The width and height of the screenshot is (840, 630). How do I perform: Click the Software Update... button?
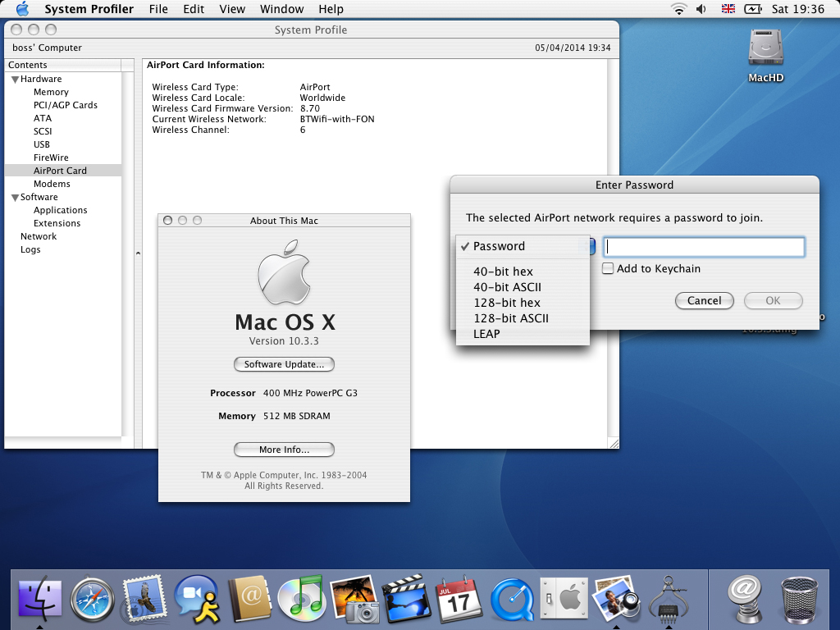pyautogui.click(x=284, y=364)
